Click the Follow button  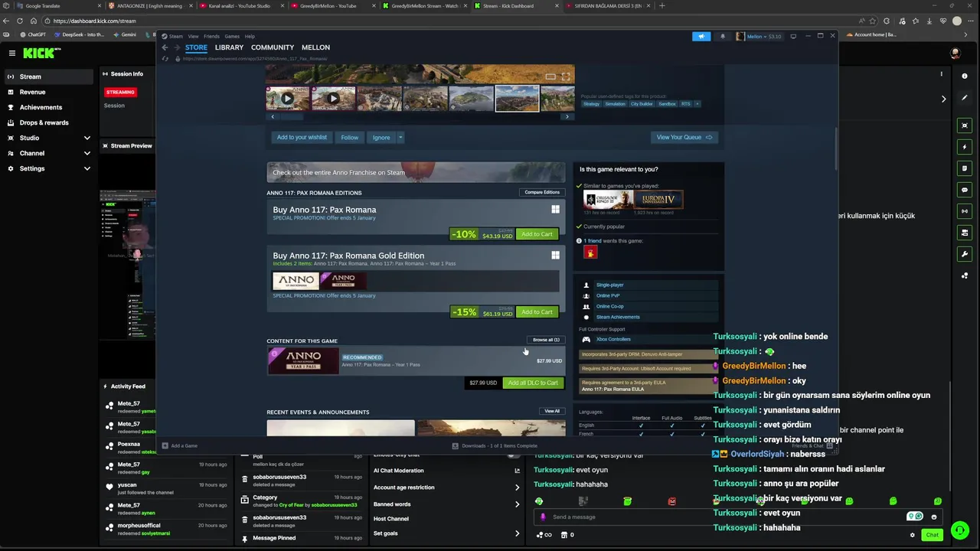coord(350,137)
